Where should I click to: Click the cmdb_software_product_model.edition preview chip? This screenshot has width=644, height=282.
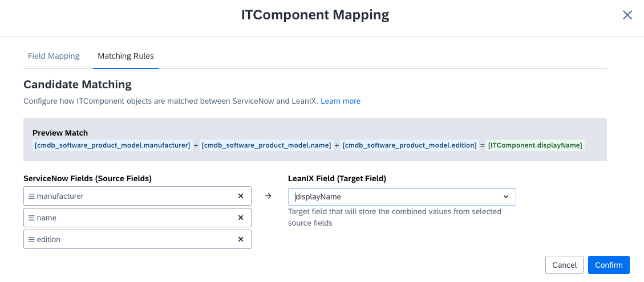pyautogui.click(x=410, y=145)
